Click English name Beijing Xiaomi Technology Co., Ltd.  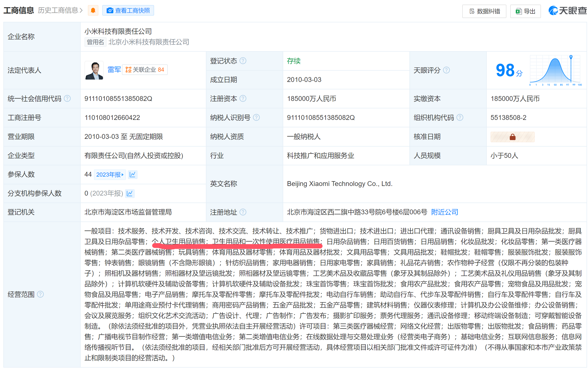pos(340,184)
